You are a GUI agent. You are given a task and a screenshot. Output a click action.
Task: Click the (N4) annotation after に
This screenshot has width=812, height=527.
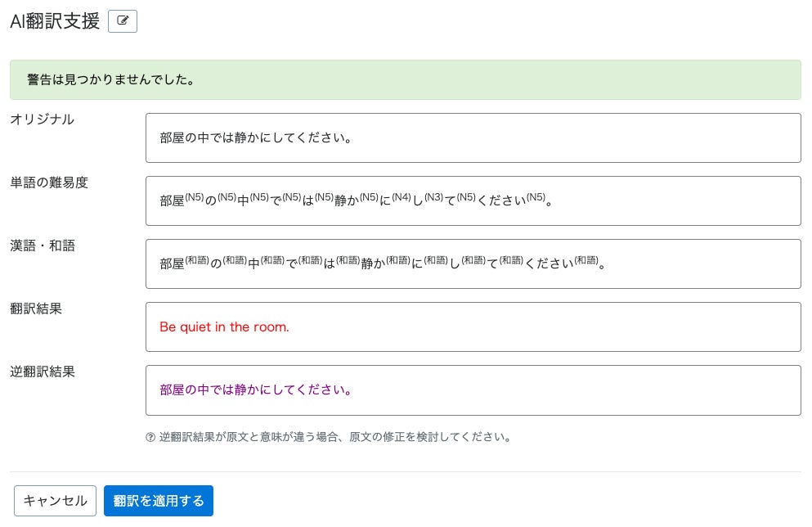point(402,197)
